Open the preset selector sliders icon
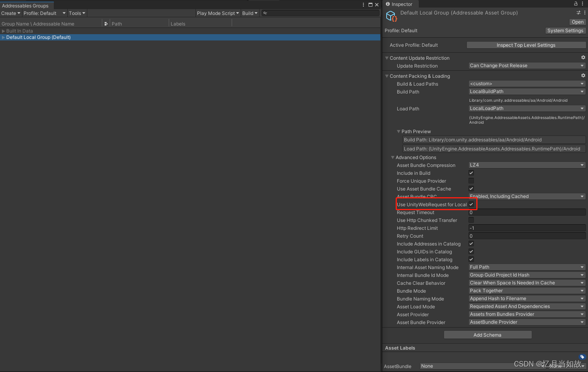This screenshot has height=372, width=588. click(579, 13)
